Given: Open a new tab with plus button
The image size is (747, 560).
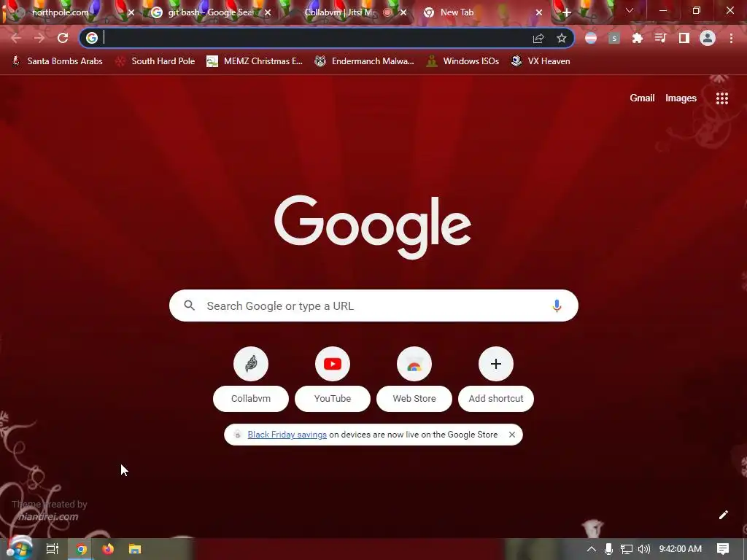Looking at the screenshot, I should 566,13.
